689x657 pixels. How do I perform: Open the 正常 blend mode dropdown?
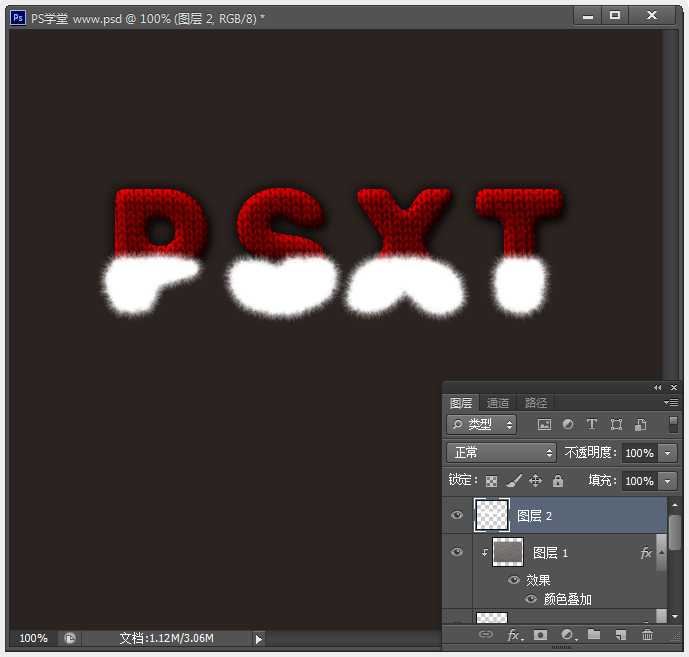[x=500, y=453]
